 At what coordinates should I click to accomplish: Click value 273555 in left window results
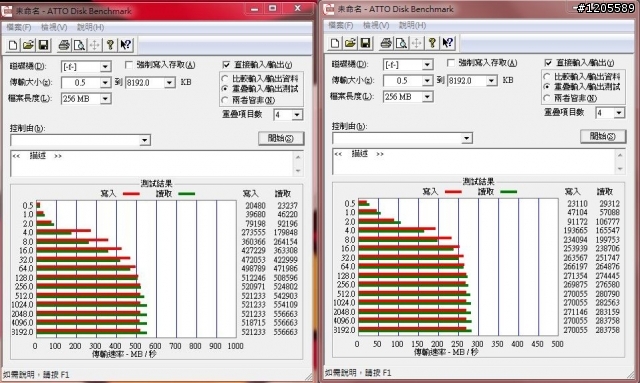(x=253, y=232)
